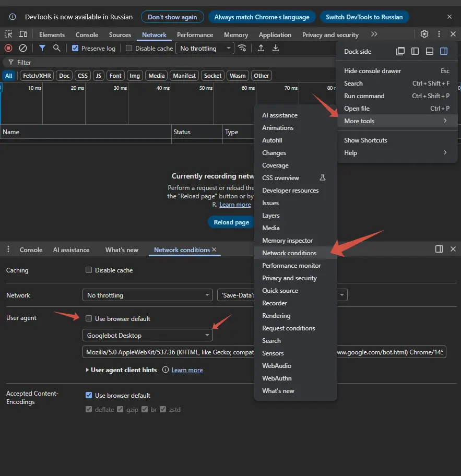The width and height of the screenshot is (461, 476).
Task: Click the import HAR upload icon
Action: (261, 48)
